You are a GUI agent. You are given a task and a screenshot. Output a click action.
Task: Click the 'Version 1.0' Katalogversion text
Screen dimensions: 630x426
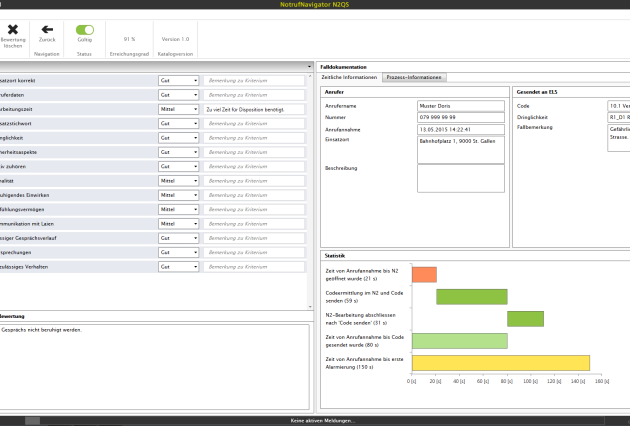175,39
